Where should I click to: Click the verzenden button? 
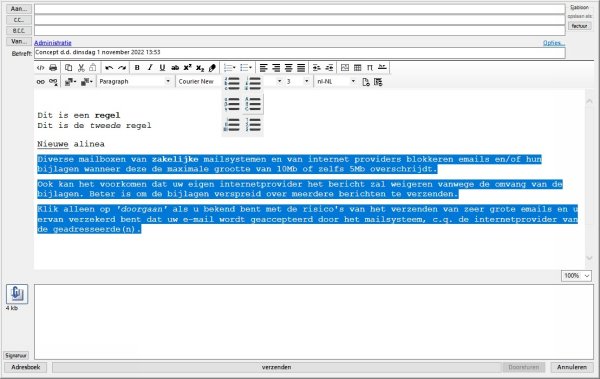pos(277,367)
